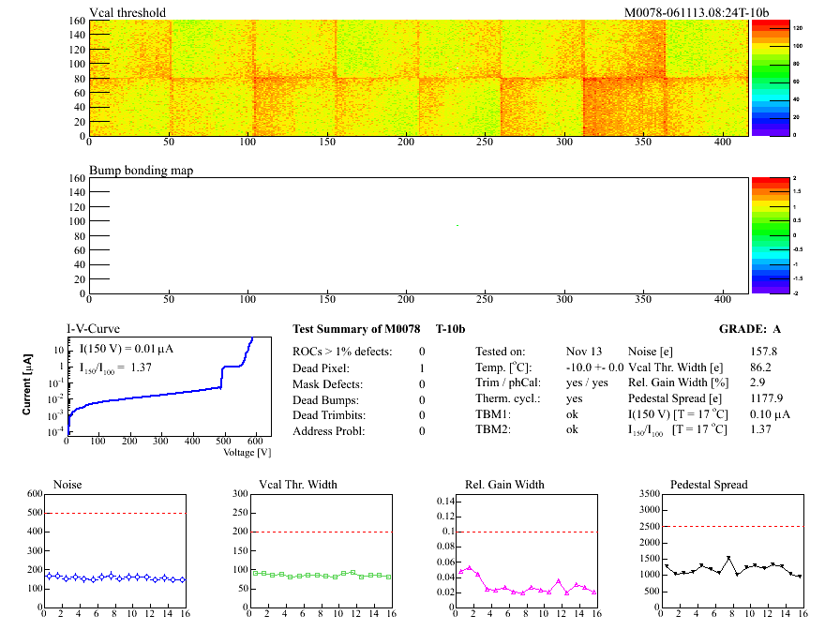Click the "GRADE: A" text
This screenshot has height=630, width=840.
(750, 329)
